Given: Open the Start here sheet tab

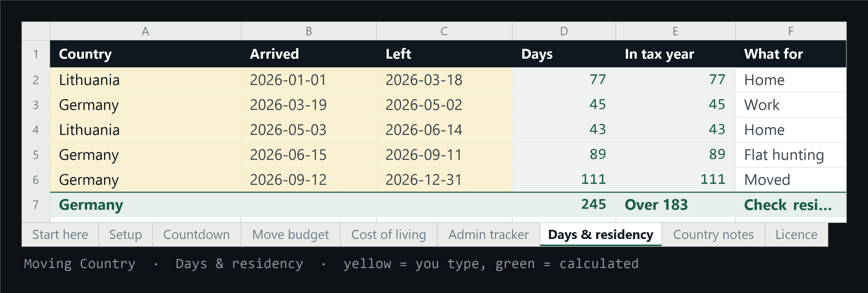Looking at the screenshot, I should pos(60,234).
